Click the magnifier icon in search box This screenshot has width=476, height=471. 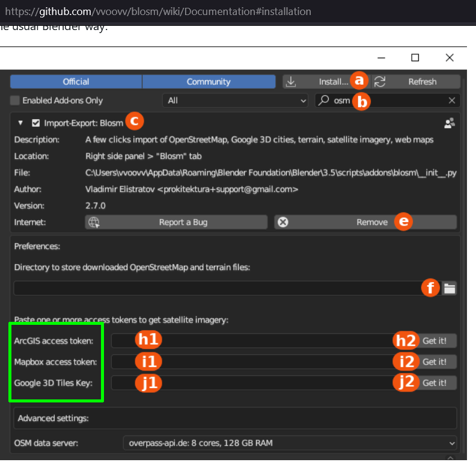[x=324, y=100]
